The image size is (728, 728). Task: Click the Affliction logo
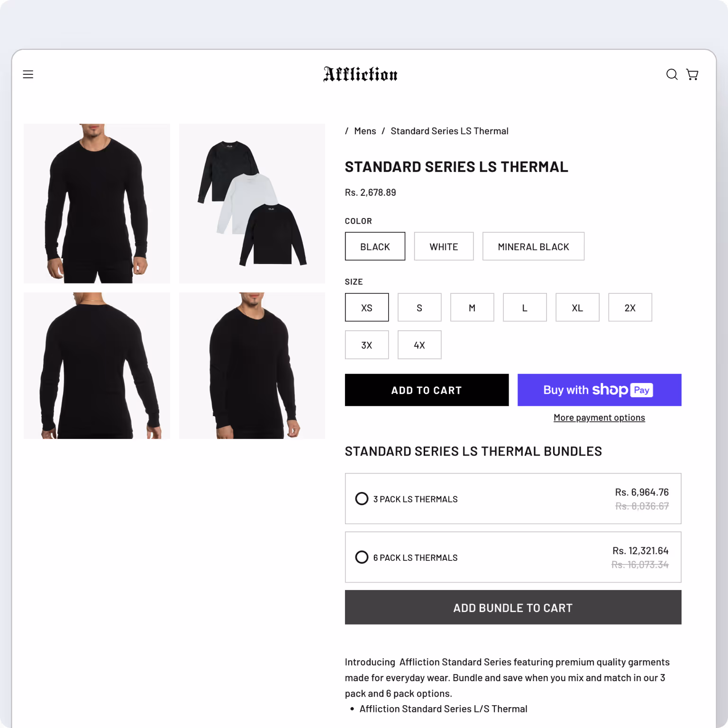click(360, 74)
